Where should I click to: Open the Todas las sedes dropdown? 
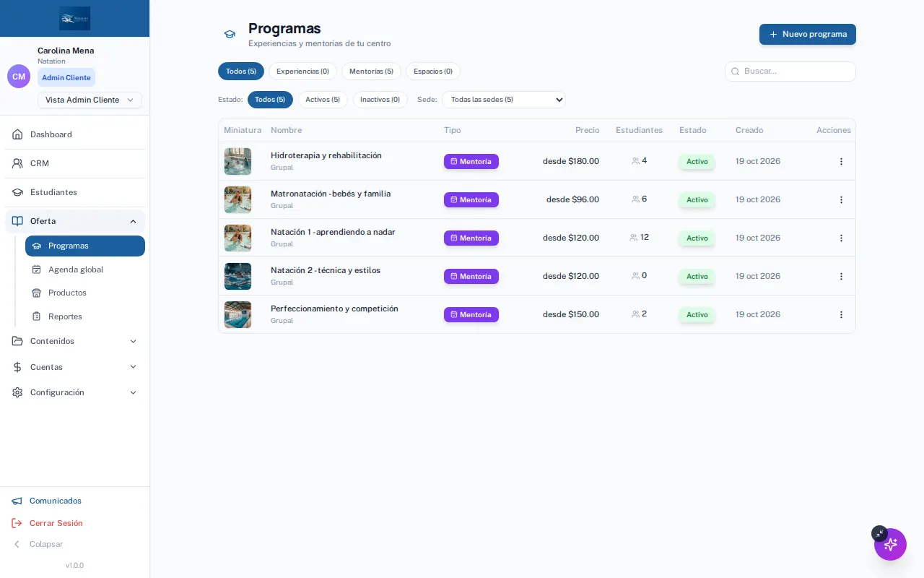[x=504, y=100]
